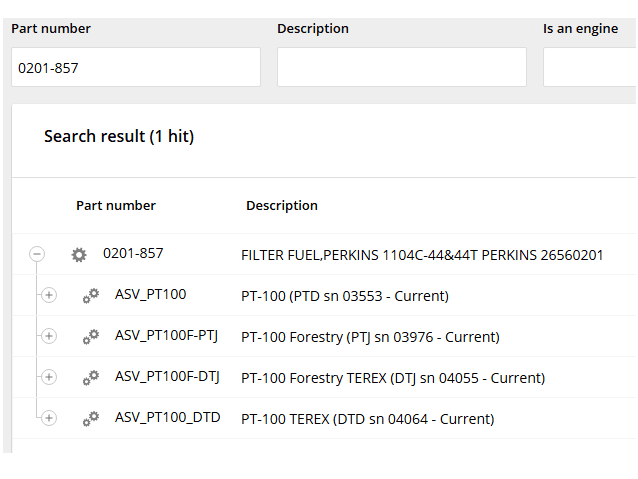Open the ASV_PT100 assembly entry
The width and height of the screenshot is (638, 479).
(x=150, y=294)
